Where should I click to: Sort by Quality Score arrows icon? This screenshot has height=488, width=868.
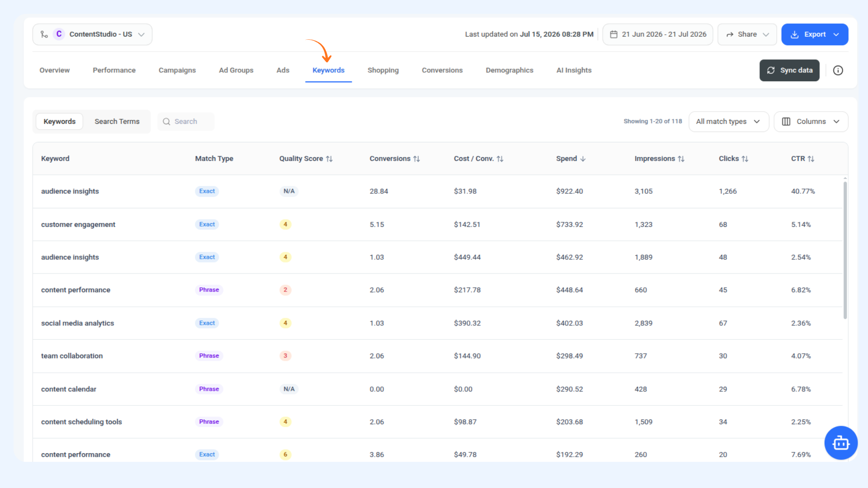tap(329, 159)
